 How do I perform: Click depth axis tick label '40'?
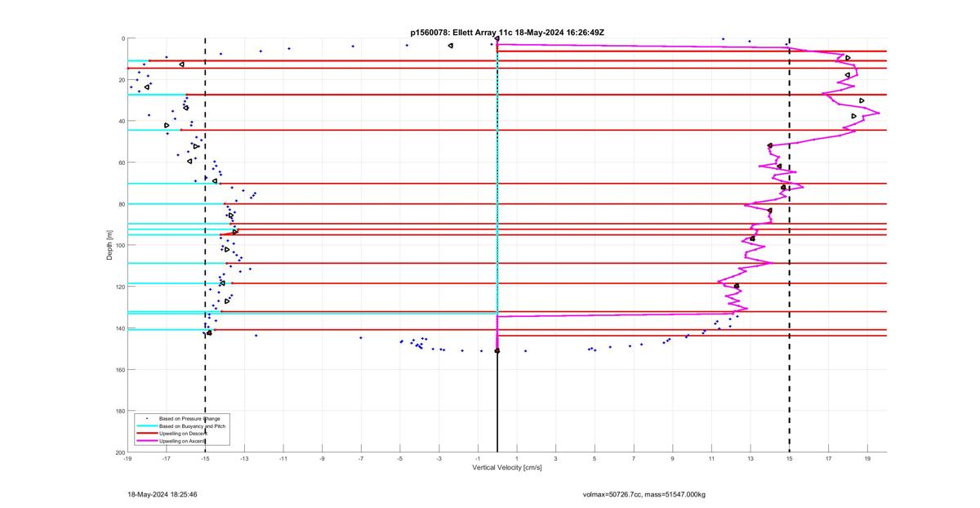click(121, 121)
